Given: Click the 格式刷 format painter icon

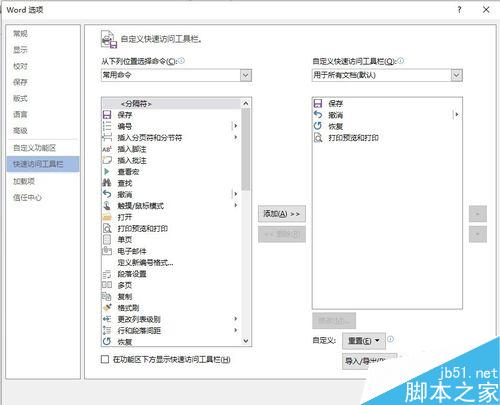Looking at the screenshot, I should point(107,308).
